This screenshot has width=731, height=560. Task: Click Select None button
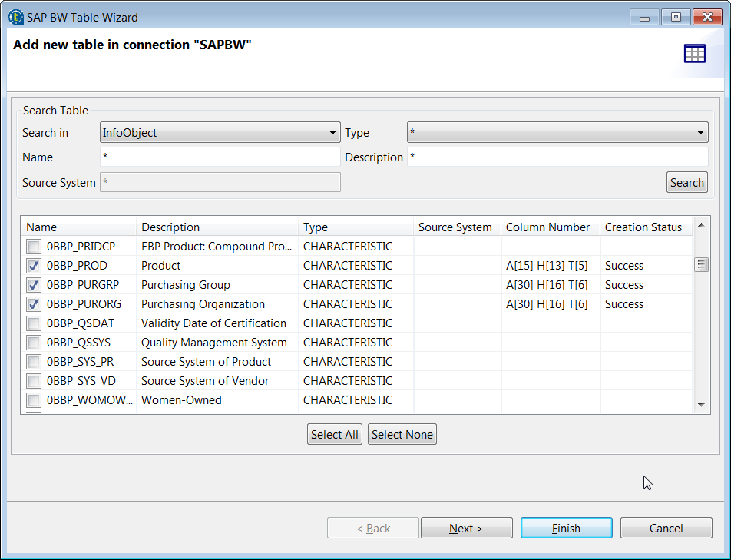click(x=402, y=435)
